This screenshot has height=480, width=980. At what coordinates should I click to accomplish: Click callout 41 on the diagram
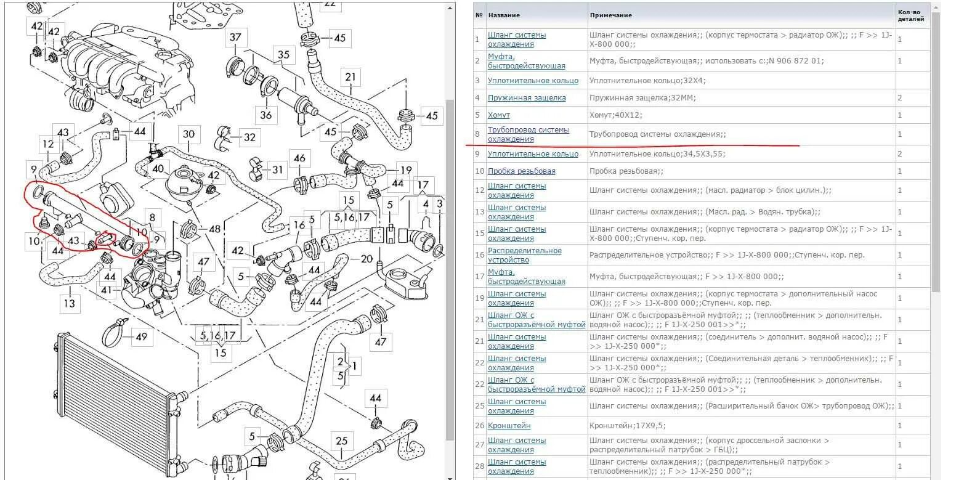point(107,290)
